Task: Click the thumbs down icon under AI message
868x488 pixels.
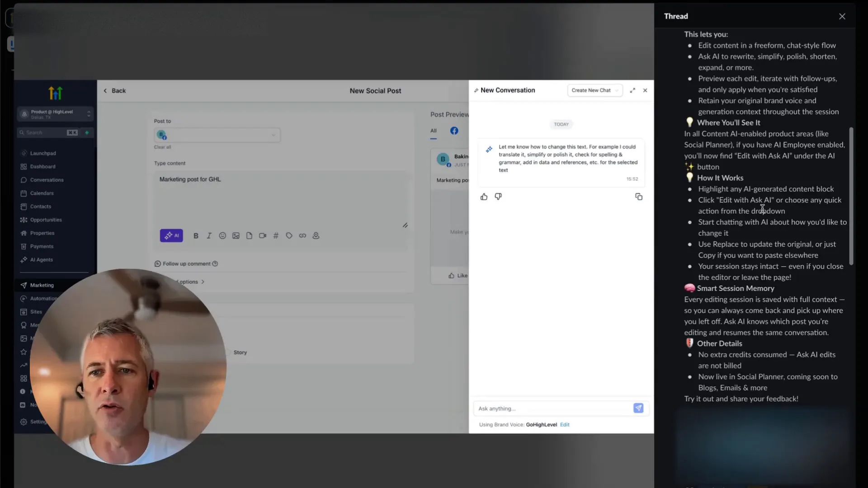Action: click(x=498, y=197)
